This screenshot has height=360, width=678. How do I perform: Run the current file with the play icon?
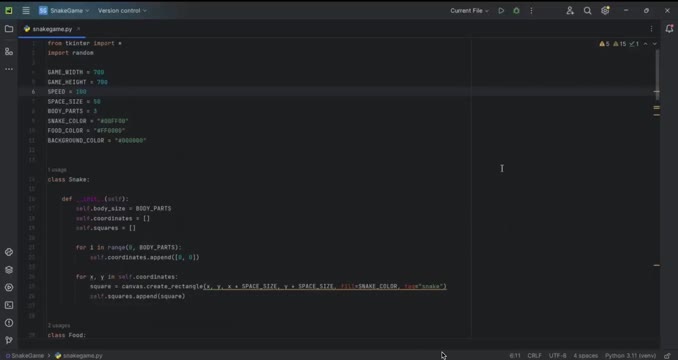pos(501,11)
